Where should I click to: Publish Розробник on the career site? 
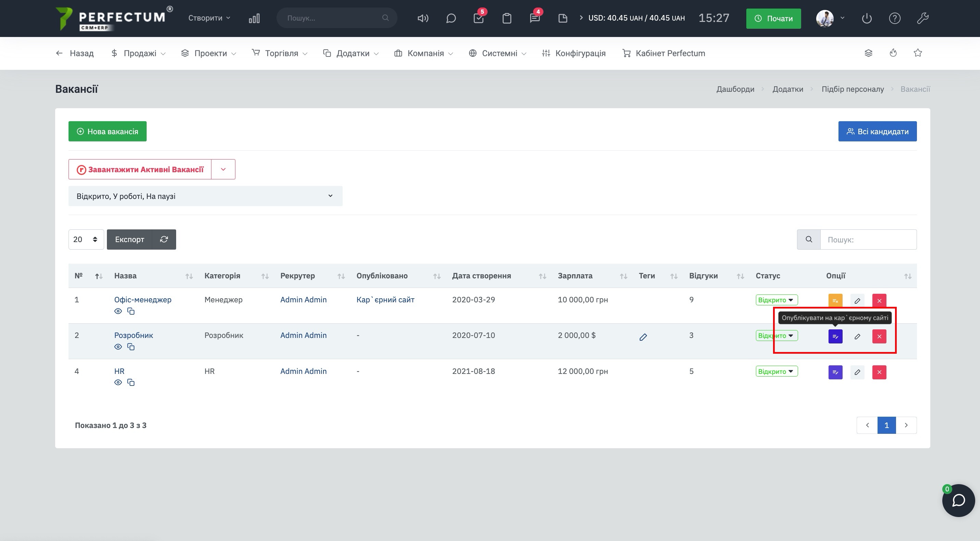(x=835, y=336)
